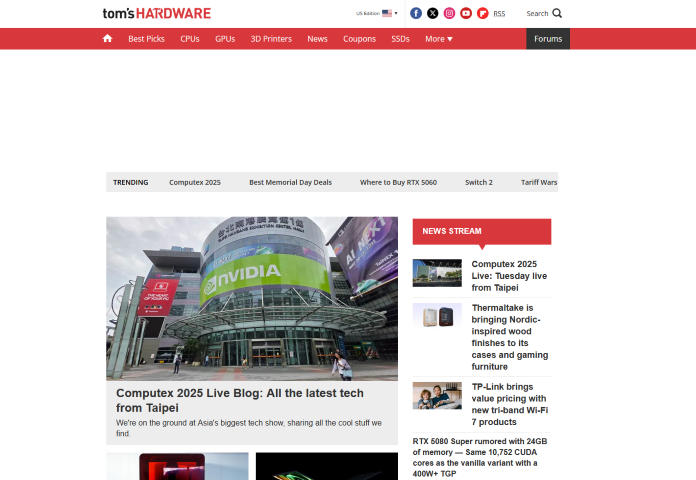This screenshot has width=696, height=480.
Task: Open the TP-Link Wi-Fi 7 thumbnail
Action: (437, 396)
